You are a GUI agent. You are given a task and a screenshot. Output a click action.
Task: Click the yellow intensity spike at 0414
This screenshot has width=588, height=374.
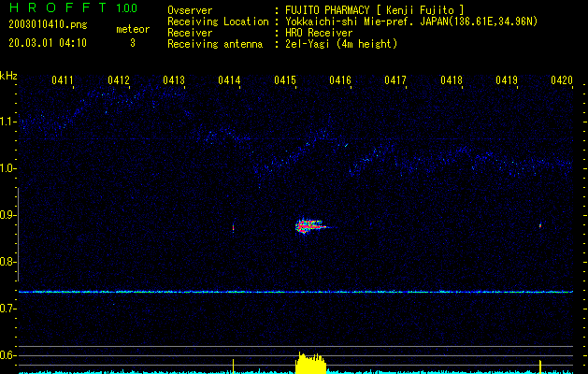tap(234, 367)
